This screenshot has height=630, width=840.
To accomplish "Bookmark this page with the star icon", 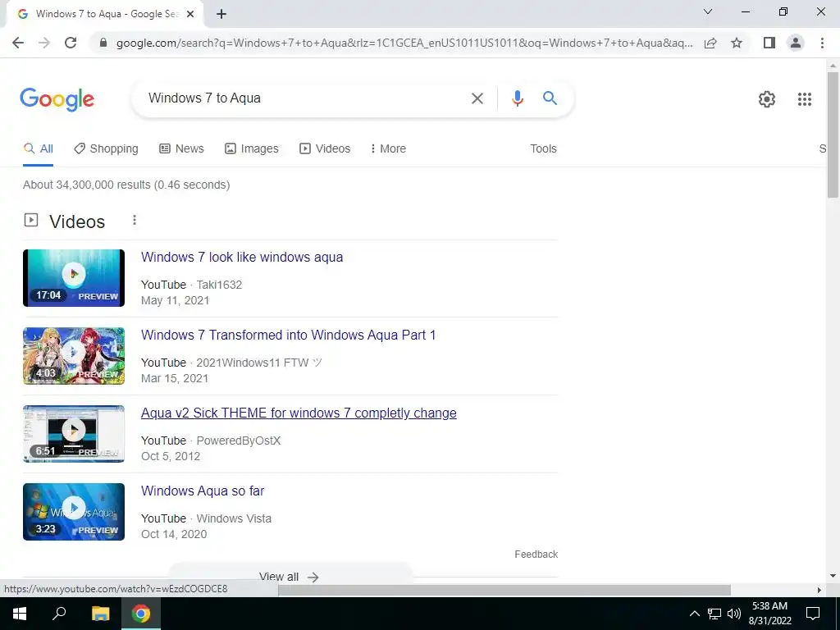I will 737,43.
